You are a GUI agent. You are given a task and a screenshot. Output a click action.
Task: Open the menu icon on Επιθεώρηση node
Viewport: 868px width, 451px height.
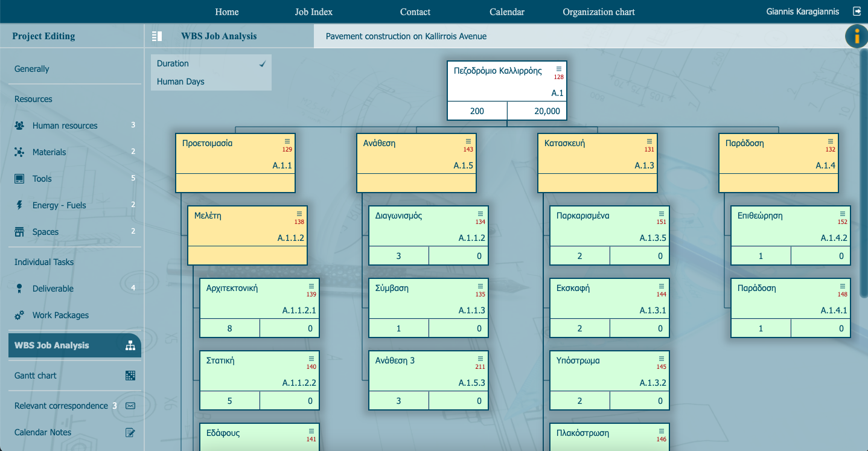843,214
